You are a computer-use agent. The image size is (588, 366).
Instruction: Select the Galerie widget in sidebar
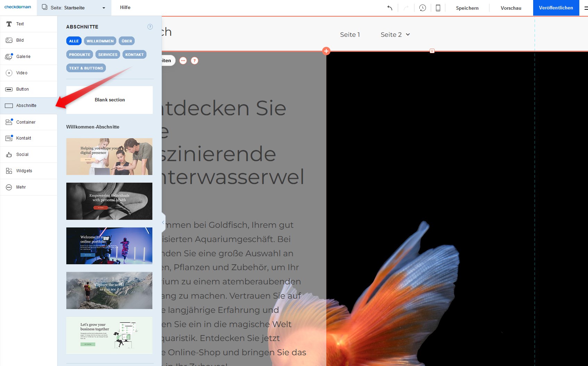pyautogui.click(x=23, y=57)
